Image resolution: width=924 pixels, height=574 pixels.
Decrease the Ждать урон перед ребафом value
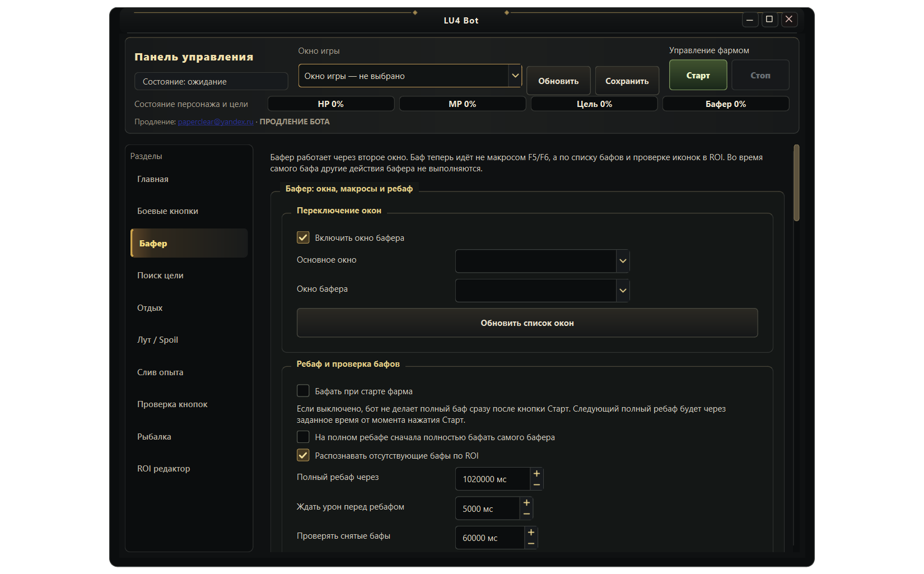tap(526, 514)
